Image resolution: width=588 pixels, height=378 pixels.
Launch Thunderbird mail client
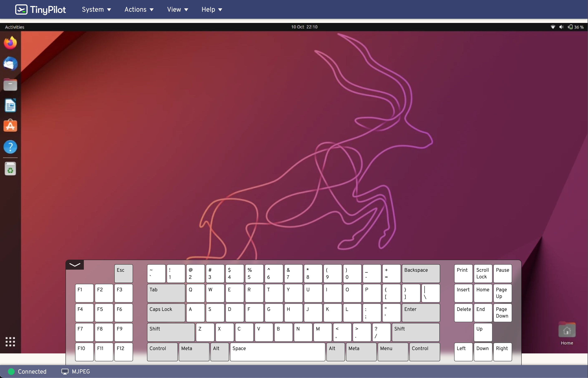[10, 64]
